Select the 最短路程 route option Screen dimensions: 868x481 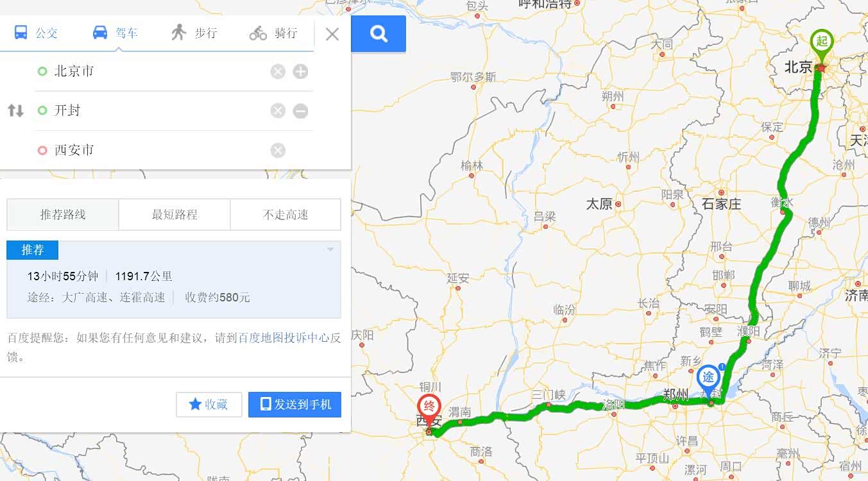pyautogui.click(x=174, y=215)
